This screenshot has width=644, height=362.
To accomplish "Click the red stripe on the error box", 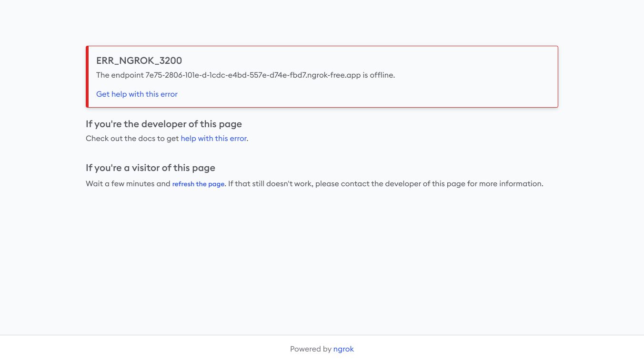I will point(87,77).
